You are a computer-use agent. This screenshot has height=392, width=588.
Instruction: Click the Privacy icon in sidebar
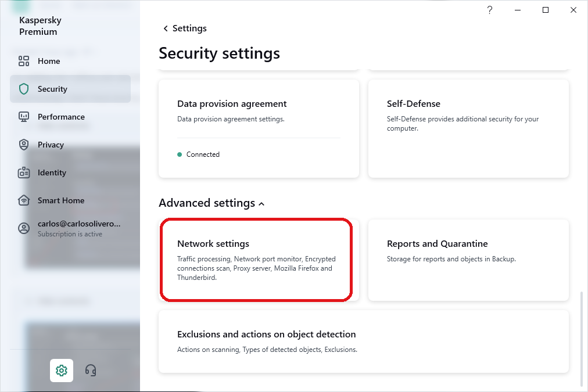pyautogui.click(x=24, y=145)
